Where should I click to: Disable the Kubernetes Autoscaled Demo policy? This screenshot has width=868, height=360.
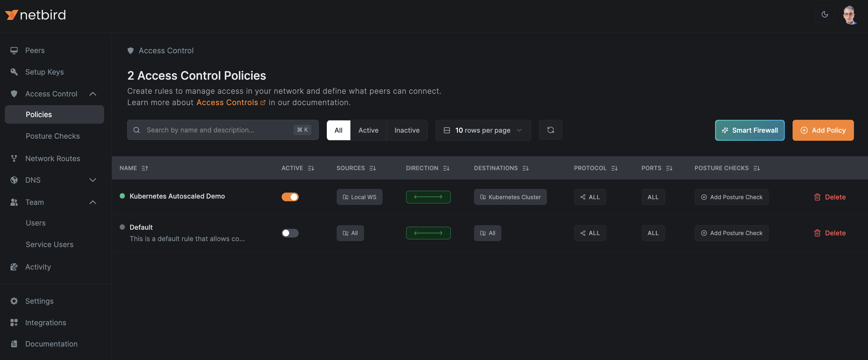[290, 197]
